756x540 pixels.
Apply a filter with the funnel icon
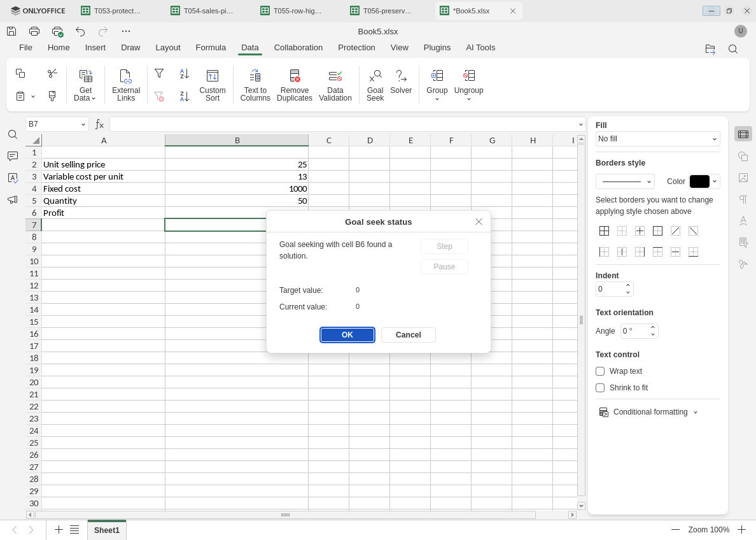click(x=159, y=73)
